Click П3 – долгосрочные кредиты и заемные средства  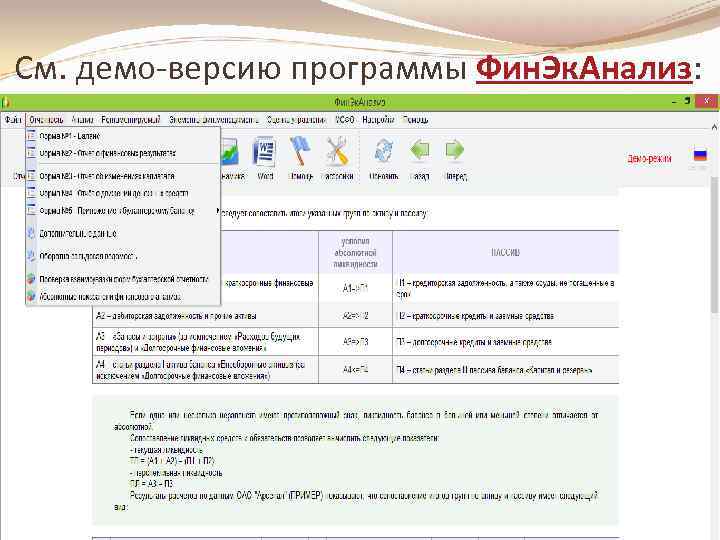[506, 342]
